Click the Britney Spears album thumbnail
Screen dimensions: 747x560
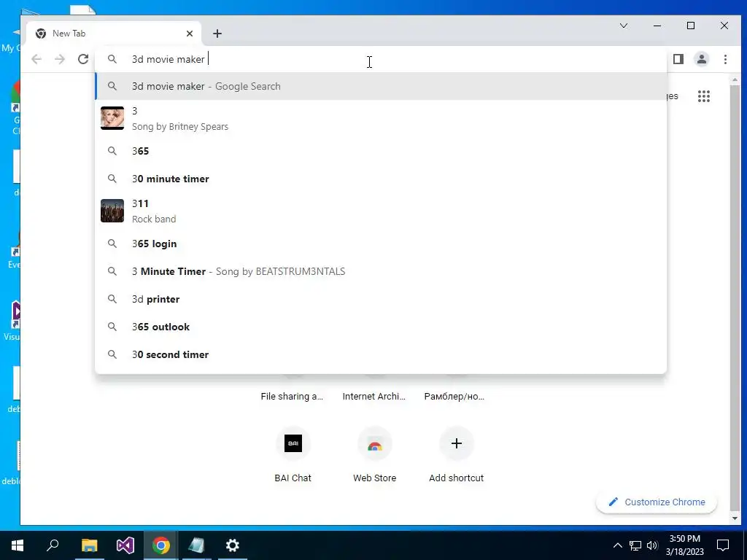tap(112, 118)
